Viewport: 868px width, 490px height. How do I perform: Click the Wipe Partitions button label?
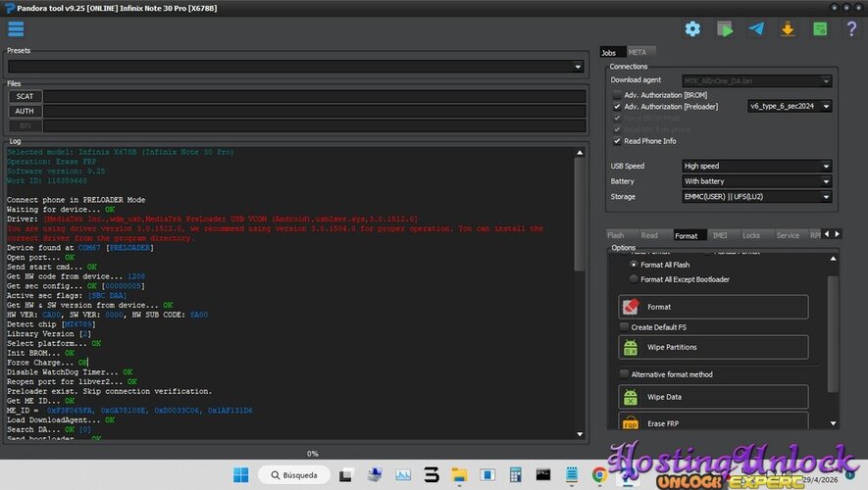(x=672, y=347)
